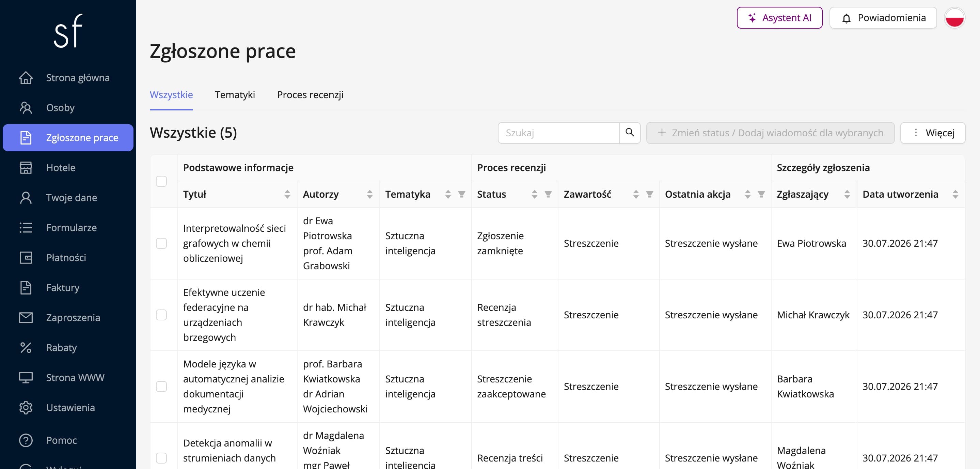Viewport: 980px width, 469px height.
Task: Sort the table by Tematyka column
Action: point(448,195)
